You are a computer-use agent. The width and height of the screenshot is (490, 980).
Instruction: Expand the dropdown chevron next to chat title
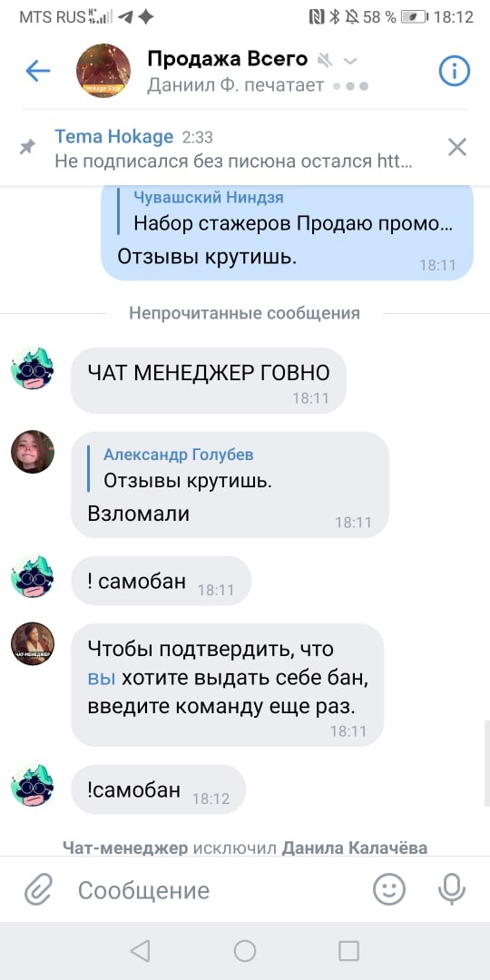[x=350, y=61]
